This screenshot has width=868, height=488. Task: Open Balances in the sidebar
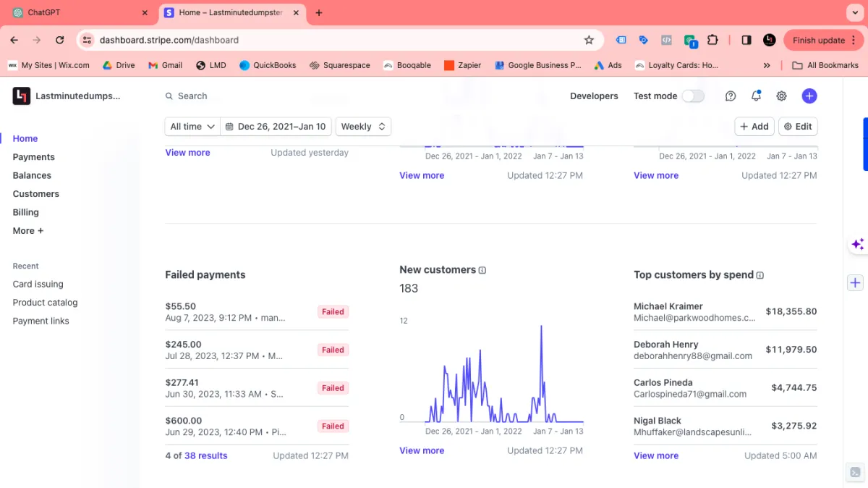point(32,175)
